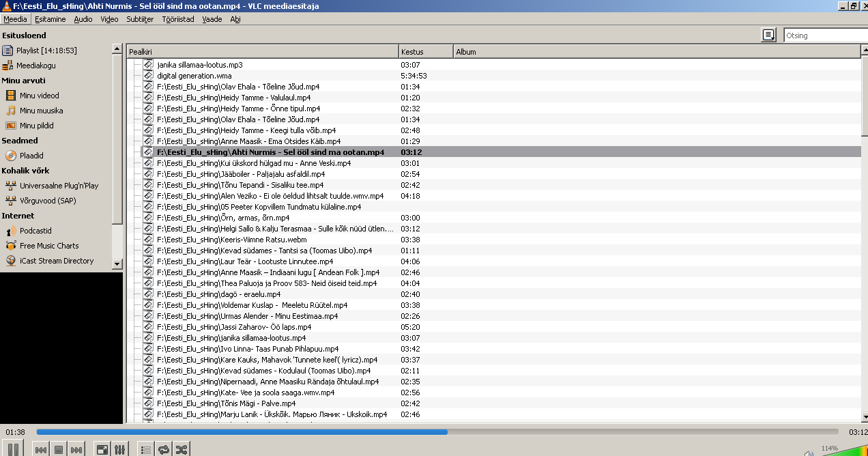Click the playback seek bar

click(437, 432)
